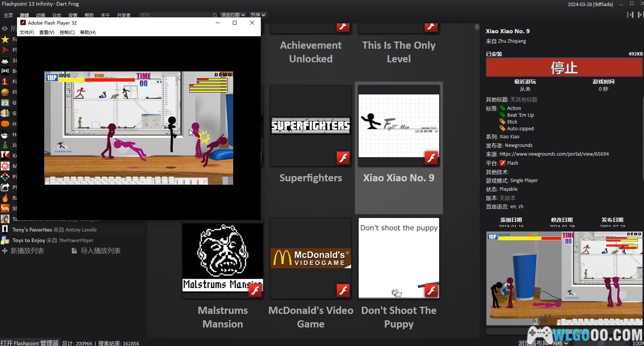
Task: Click the game screenshot preview in details panel
Action: click(x=564, y=278)
